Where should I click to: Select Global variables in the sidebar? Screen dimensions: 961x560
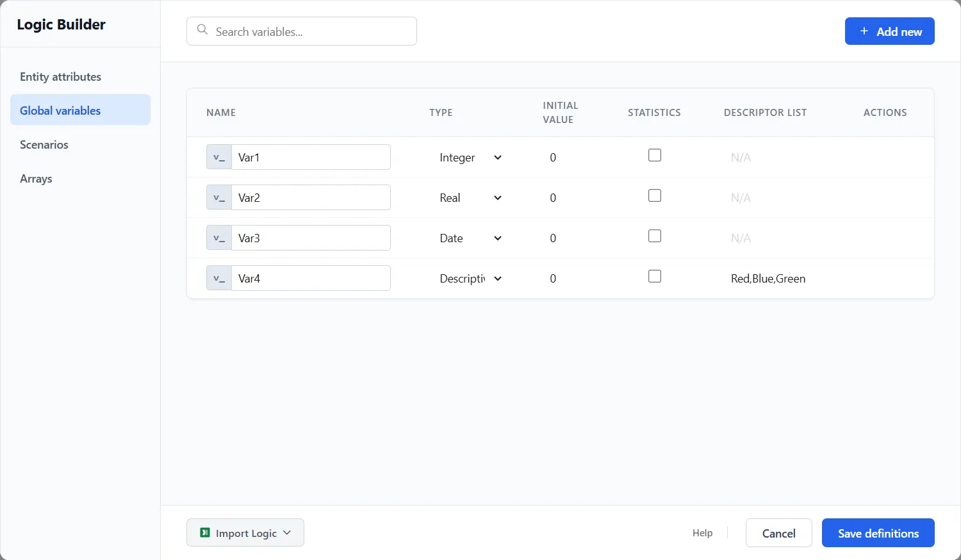(x=80, y=110)
